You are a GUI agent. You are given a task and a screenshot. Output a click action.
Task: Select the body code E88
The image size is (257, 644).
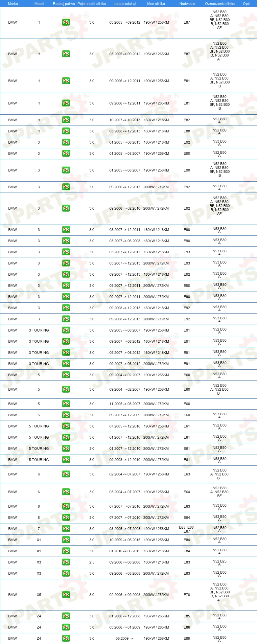click(187, 131)
